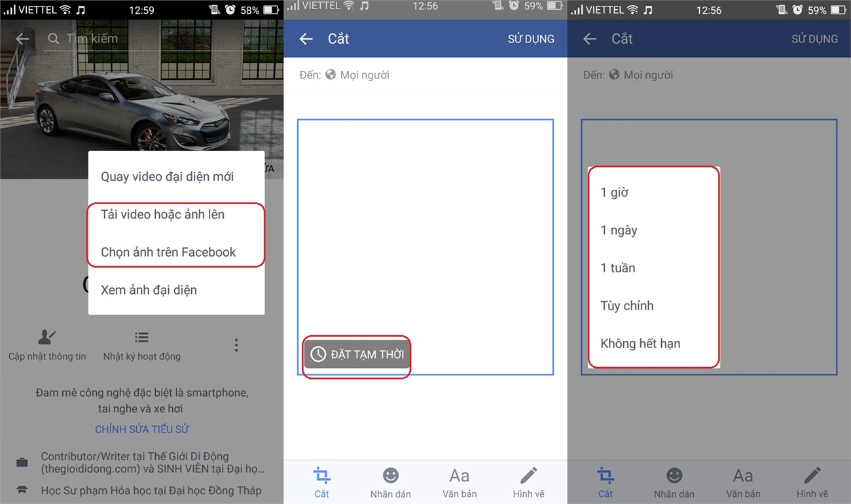
Task: Open the three-dot overflow menu on profile
Action: pyautogui.click(x=236, y=345)
